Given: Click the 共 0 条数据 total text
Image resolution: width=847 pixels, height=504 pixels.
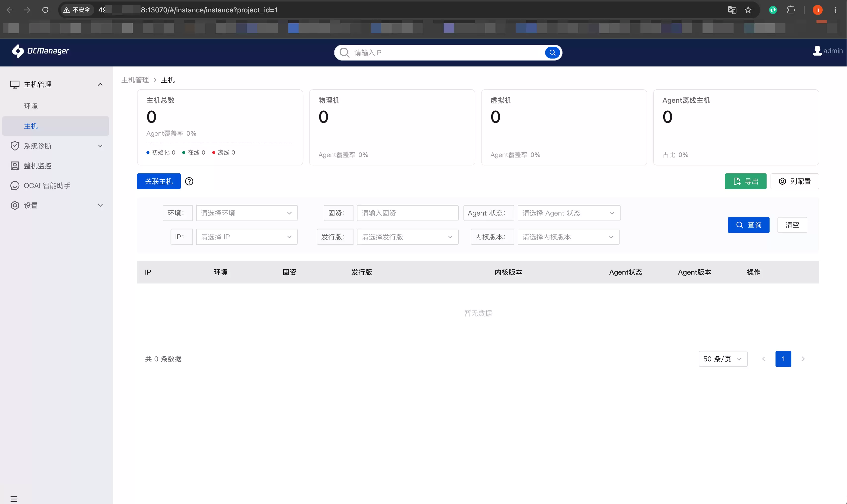Looking at the screenshot, I should click(x=163, y=359).
